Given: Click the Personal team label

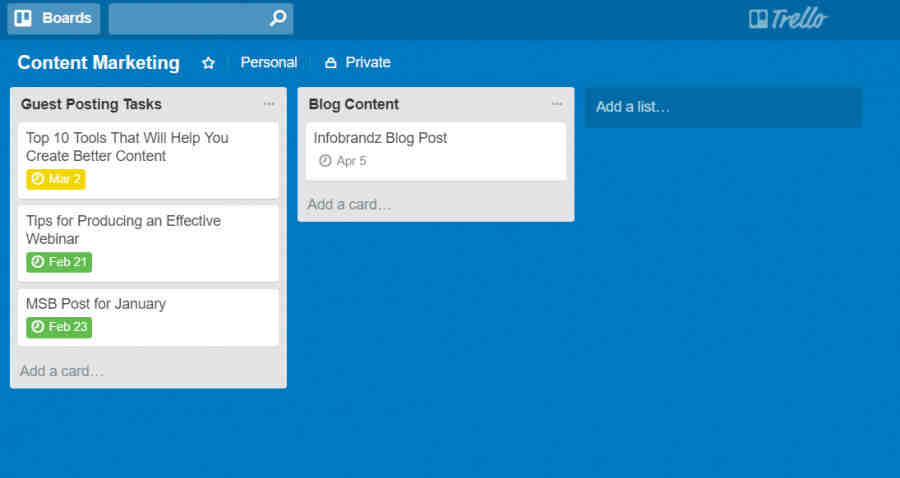Looking at the screenshot, I should (x=268, y=62).
